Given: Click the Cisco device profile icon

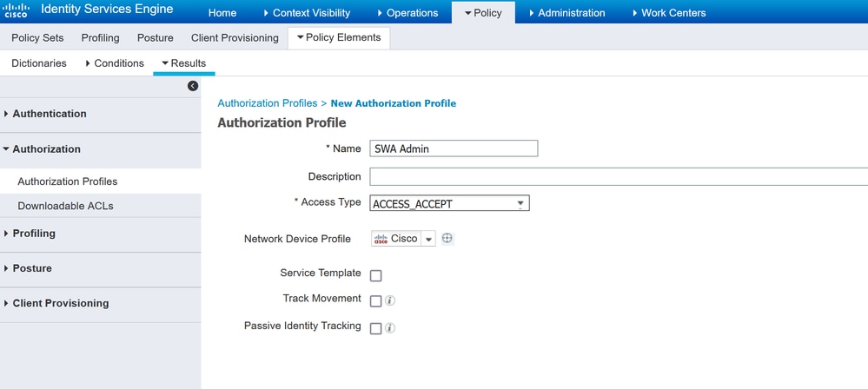Looking at the screenshot, I should point(381,239).
